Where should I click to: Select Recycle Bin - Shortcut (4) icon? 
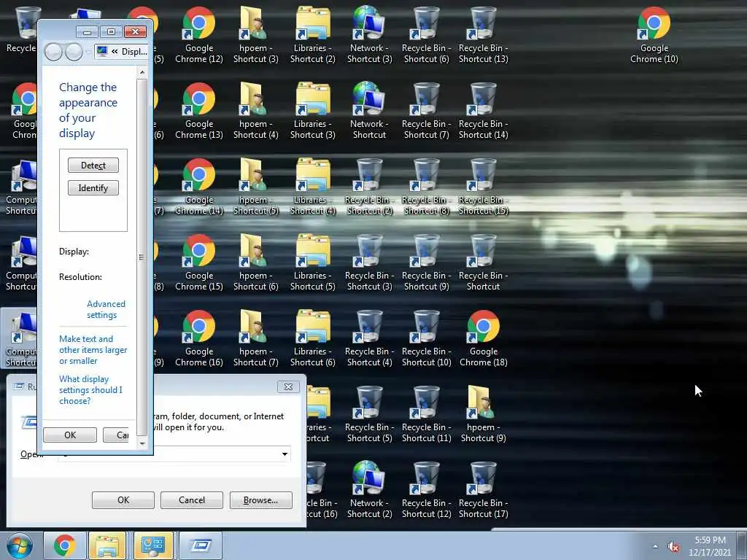tap(369, 338)
